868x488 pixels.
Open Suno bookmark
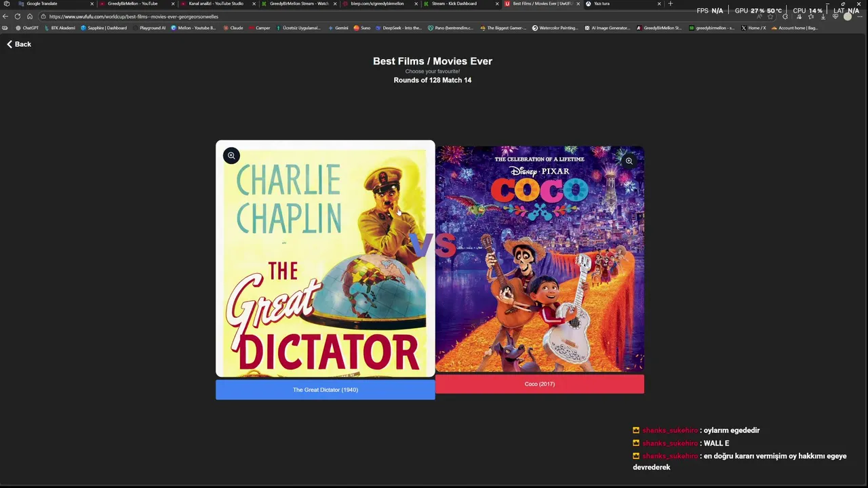[362, 28]
